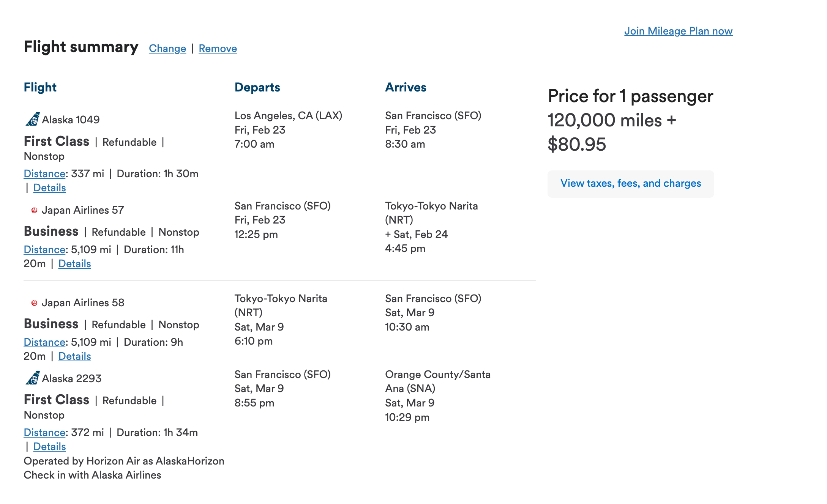Click the Change flight link

pos(167,49)
